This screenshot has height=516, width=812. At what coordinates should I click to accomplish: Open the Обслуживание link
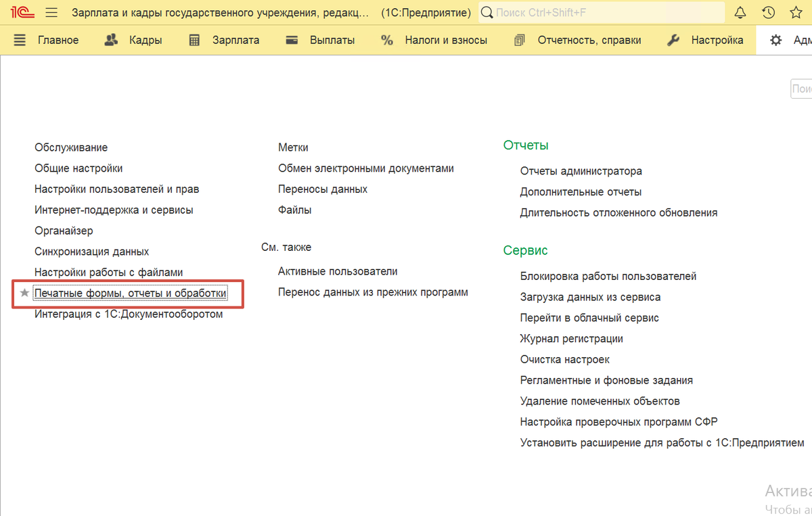click(71, 147)
